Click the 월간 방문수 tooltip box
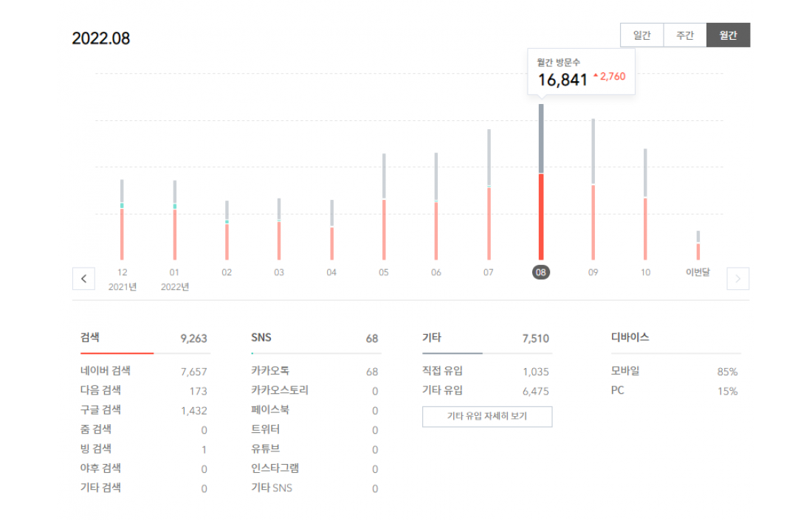 [x=581, y=72]
